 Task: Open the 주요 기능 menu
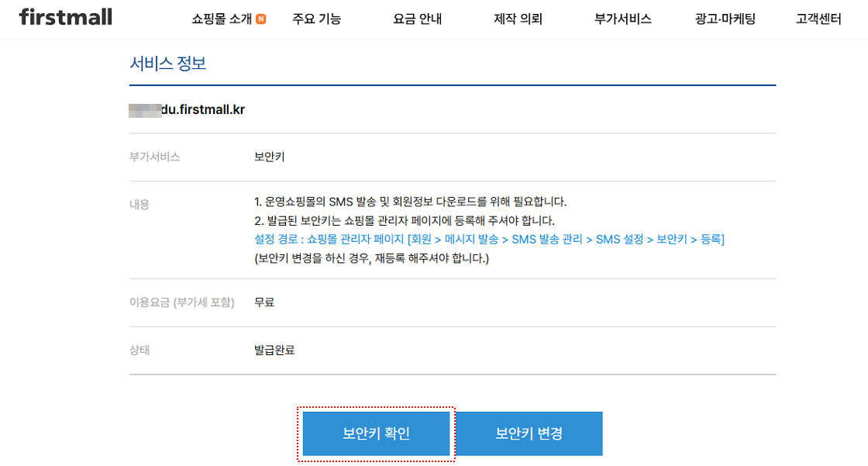click(317, 19)
